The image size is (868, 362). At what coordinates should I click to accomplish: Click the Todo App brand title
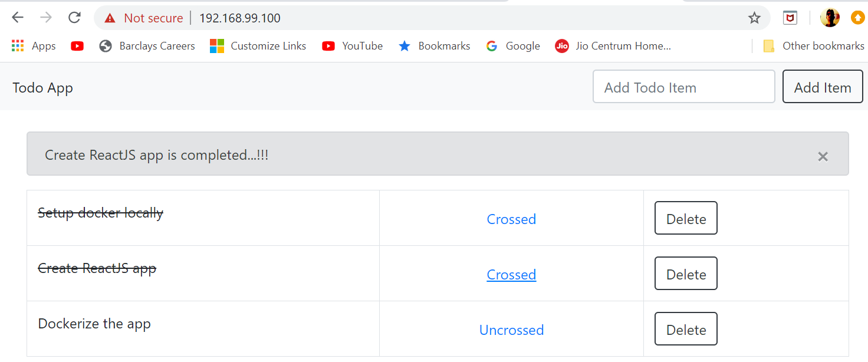tap(43, 88)
